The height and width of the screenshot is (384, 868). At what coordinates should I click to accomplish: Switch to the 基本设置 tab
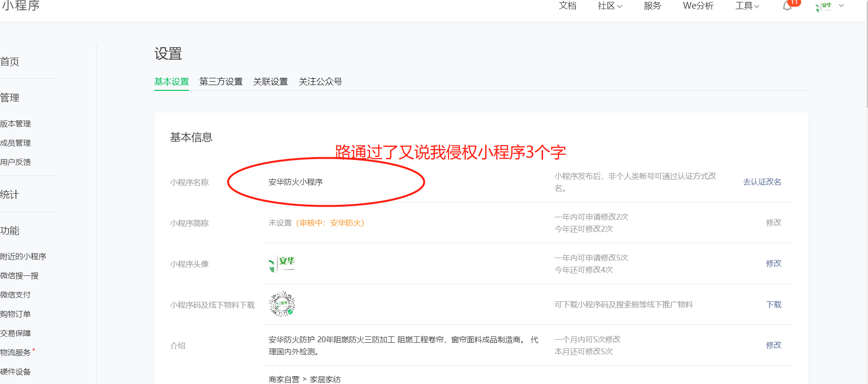(172, 82)
